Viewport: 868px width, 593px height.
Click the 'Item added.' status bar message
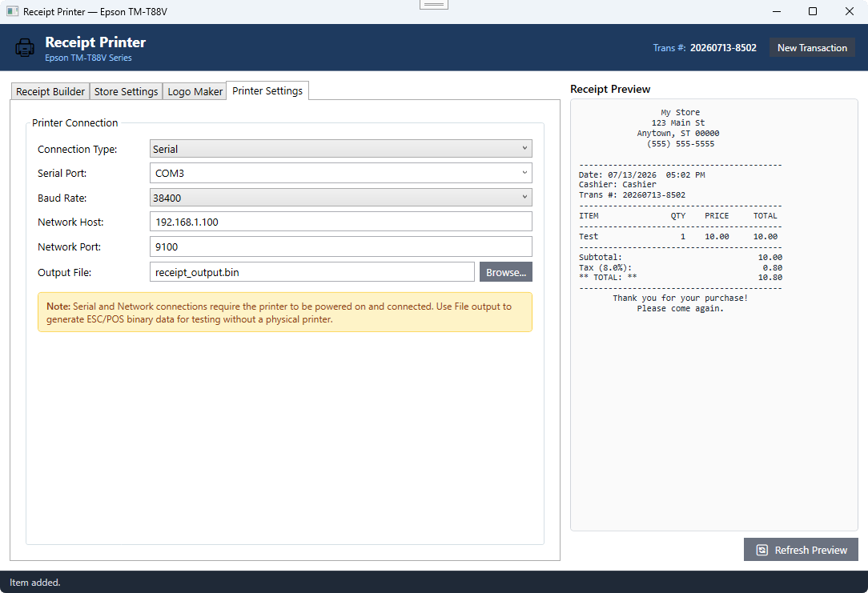[x=35, y=583]
